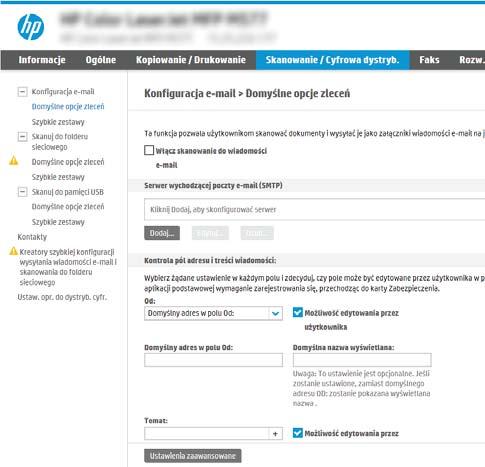Click Ustawienia zaawansowane button
This screenshot has height=467, width=485.
(x=193, y=456)
